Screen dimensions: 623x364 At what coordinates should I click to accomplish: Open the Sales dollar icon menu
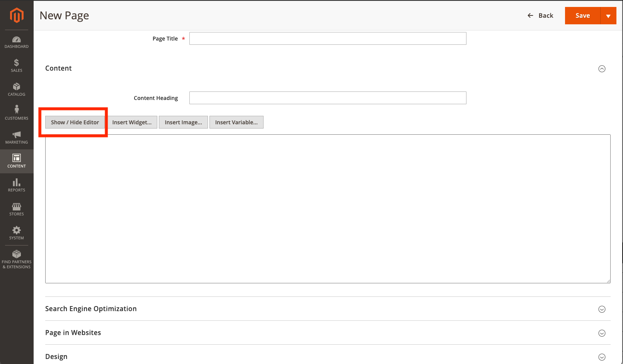coord(17,66)
